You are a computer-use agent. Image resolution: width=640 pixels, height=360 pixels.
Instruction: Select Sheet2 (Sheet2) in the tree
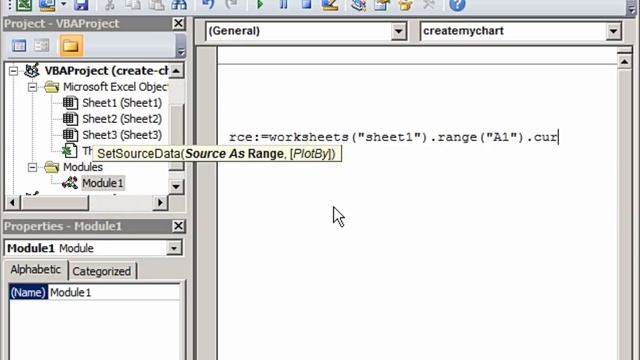122,119
